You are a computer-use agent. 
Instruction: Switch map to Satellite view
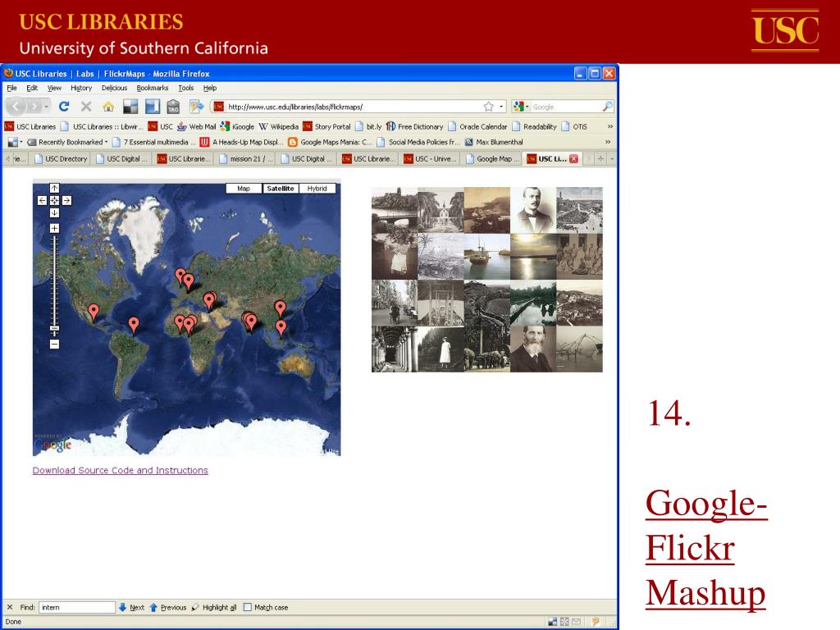[281, 189]
